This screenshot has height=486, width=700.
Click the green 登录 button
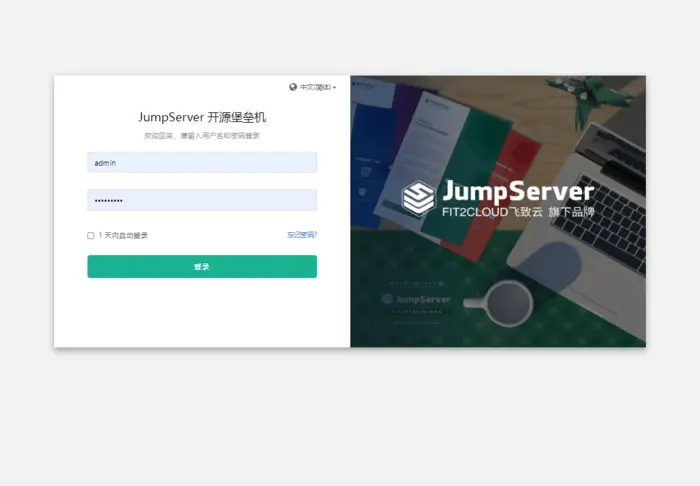pyautogui.click(x=202, y=266)
